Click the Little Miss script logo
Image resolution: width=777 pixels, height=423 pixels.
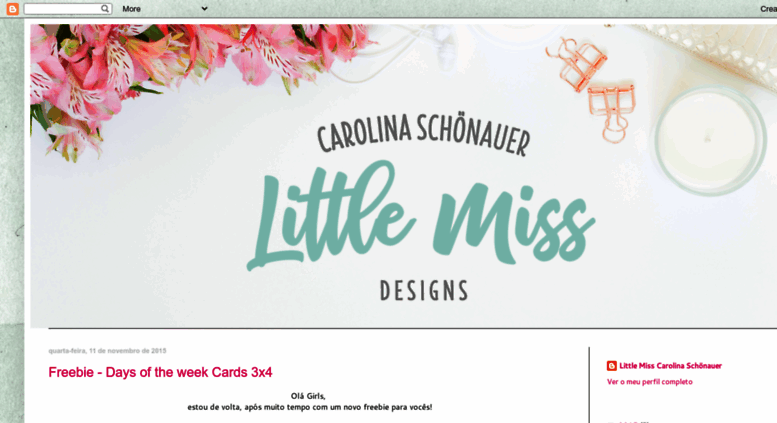pos(421,215)
